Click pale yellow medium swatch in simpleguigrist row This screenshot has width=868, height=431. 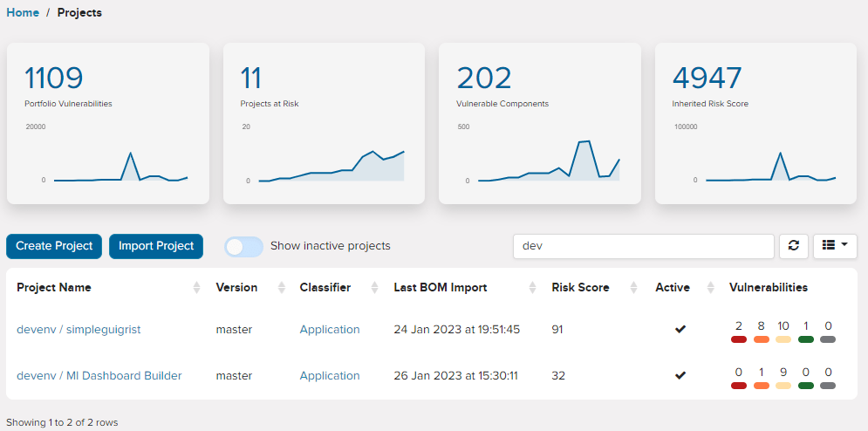(x=783, y=339)
